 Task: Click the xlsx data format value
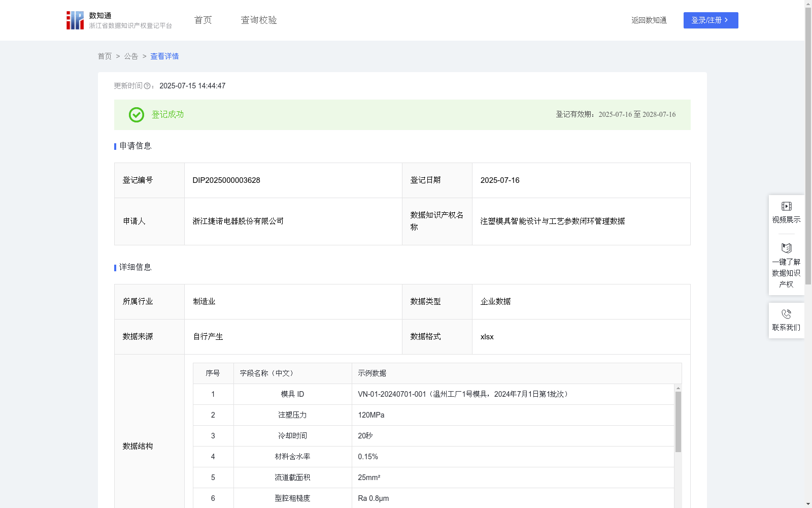[487, 337]
